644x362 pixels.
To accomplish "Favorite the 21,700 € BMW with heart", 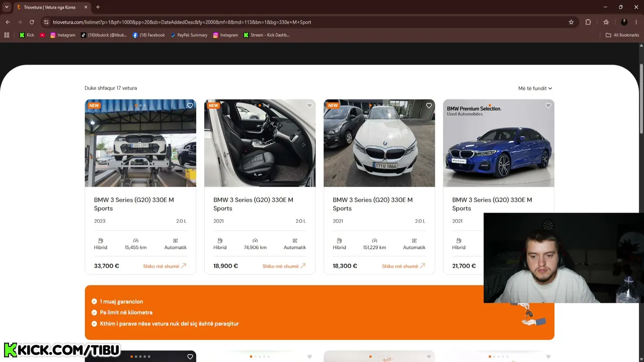I will pyautogui.click(x=548, y=106).
